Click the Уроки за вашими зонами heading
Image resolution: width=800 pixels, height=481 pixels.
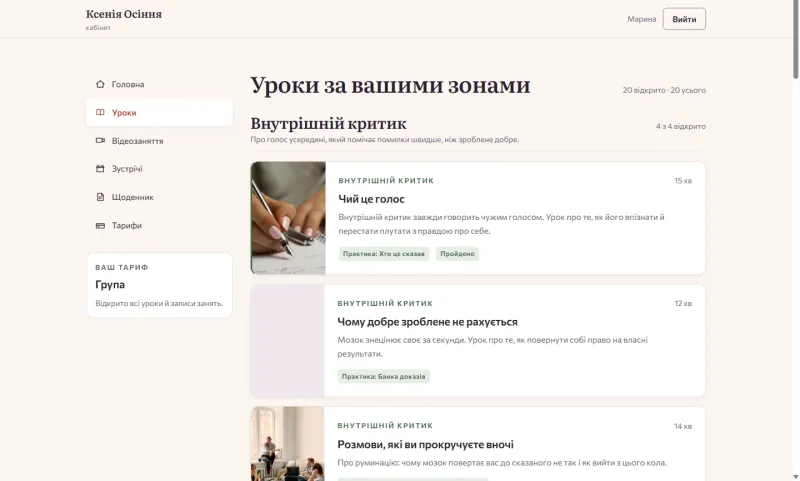[390, 85]
